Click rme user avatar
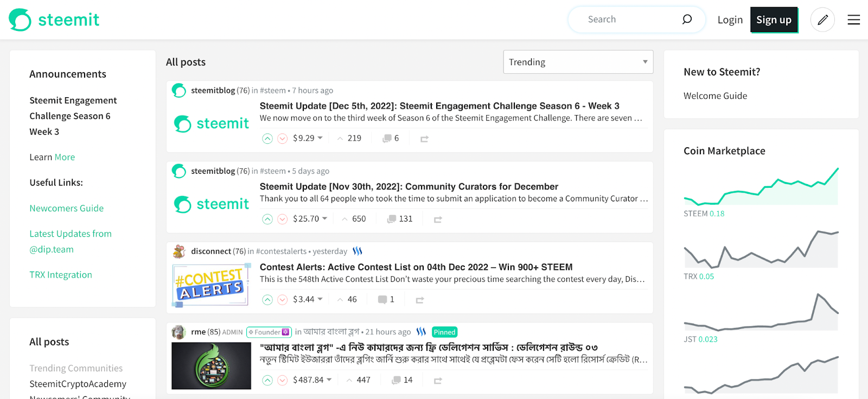The width and height of the screenshot is (868, 399). 179,332
